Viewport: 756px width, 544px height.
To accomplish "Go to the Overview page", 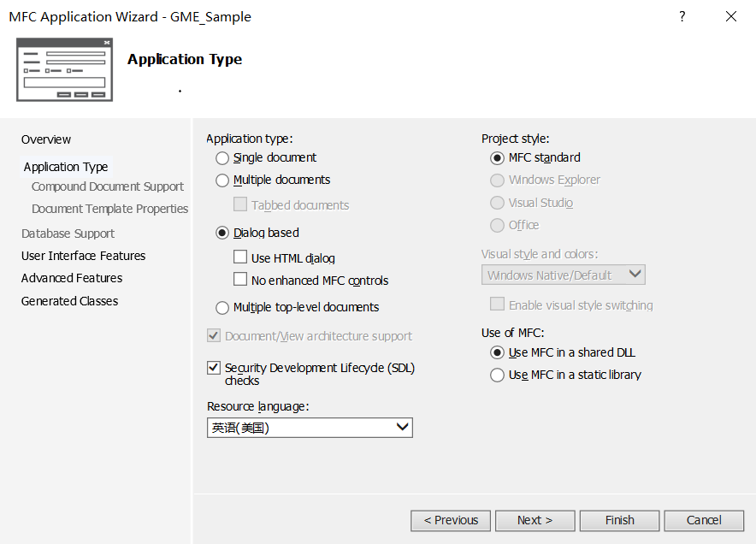I will (x=46, y=139).
